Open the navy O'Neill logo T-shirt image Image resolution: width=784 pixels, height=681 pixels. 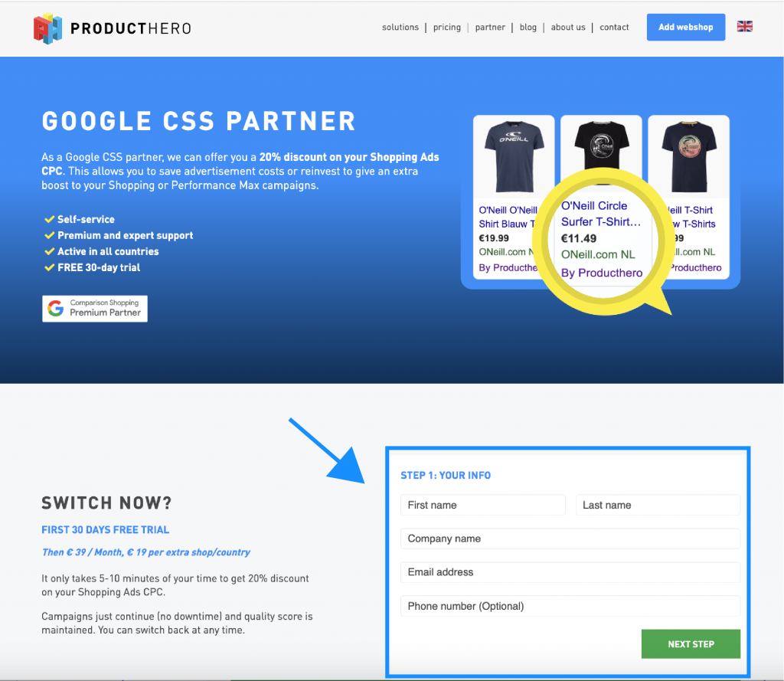point(514,157)
